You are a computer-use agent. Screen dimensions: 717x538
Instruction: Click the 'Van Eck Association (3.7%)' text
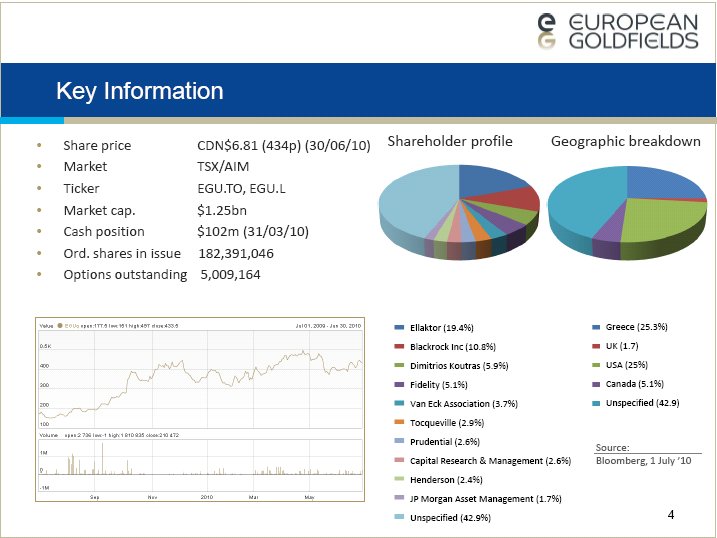point(464,404)
